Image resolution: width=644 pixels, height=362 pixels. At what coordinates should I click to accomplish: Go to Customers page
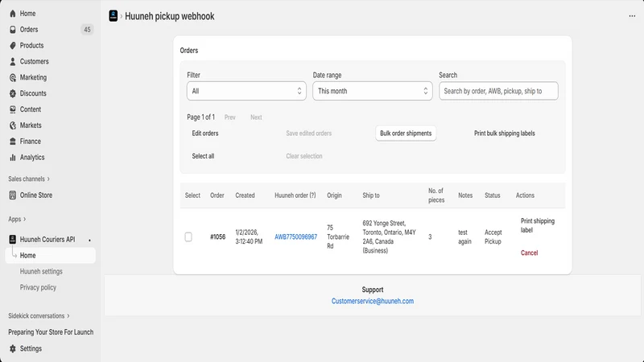click(34, 62)
